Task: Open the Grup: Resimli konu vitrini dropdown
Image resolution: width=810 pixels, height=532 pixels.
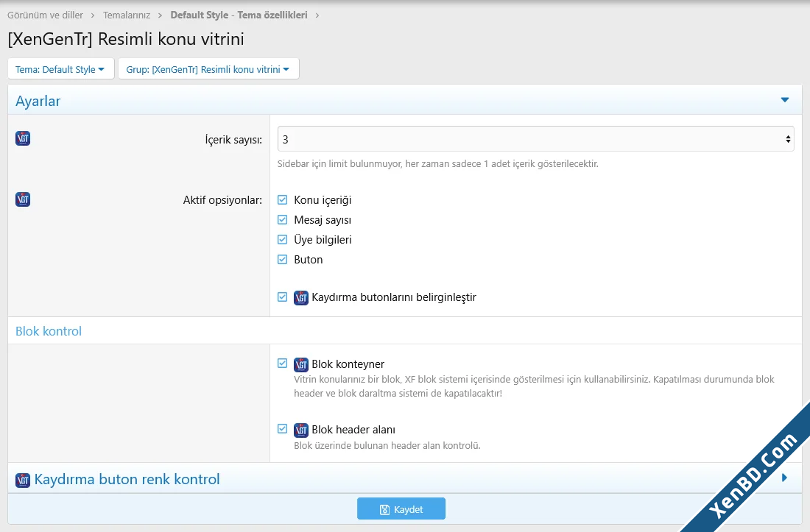Action: [208, 69]
